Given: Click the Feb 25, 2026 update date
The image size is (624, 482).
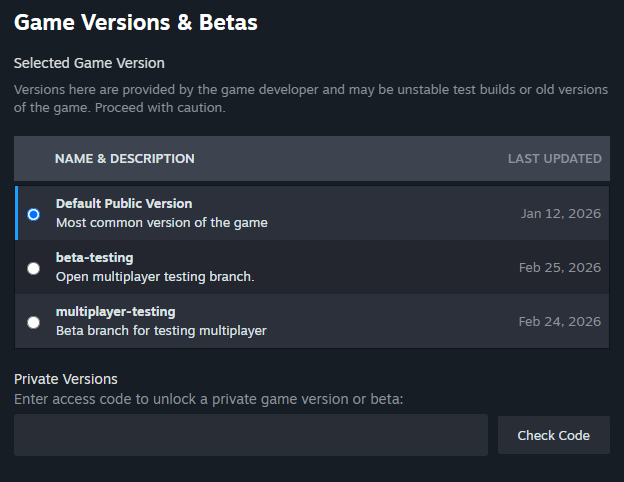Looking at the screenshot, I should [x=559, y=268].
